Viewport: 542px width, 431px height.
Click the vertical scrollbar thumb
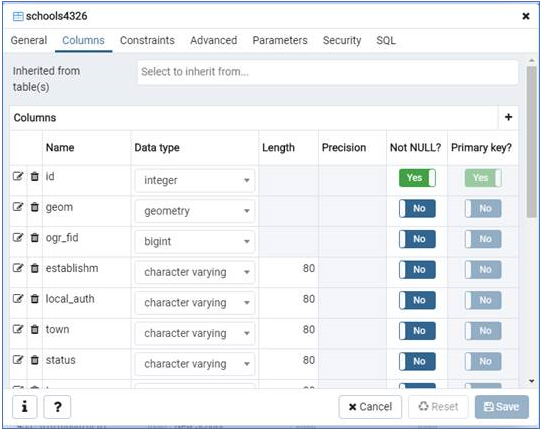coord(532,142)
